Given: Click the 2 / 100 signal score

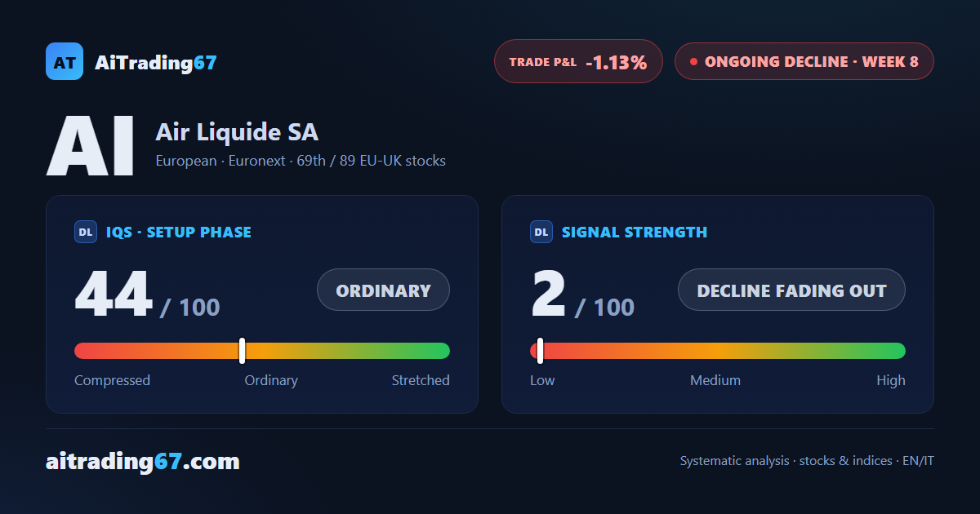Looking at the screenshot, I should 582,295.
